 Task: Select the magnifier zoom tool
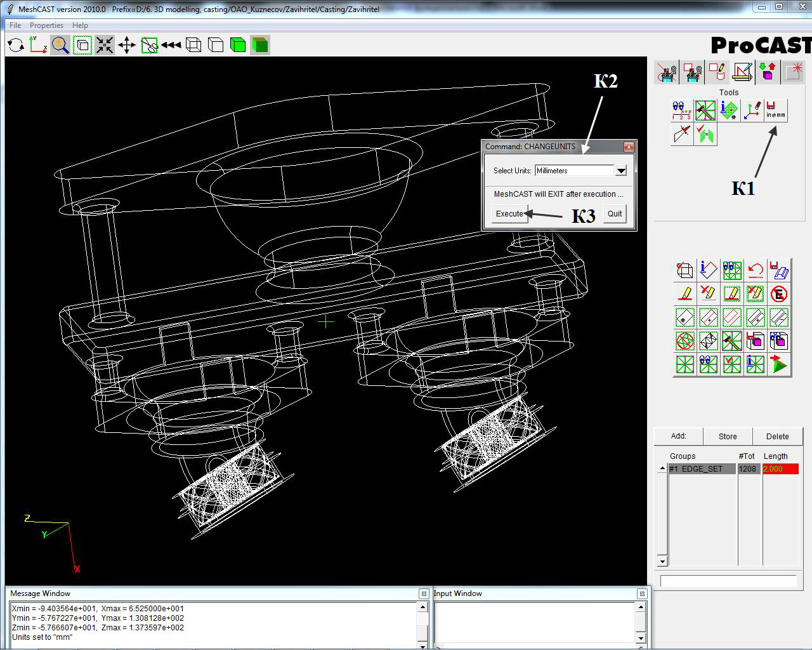tap(60, 45)
